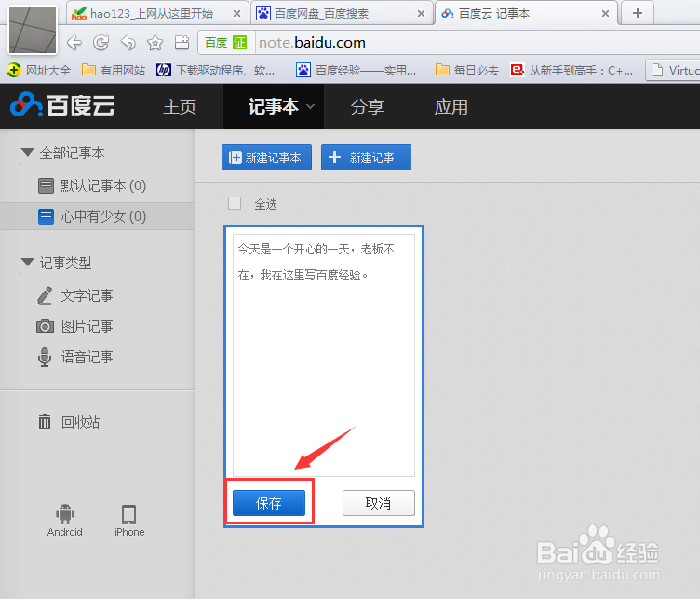The height and width of the screenshot is (599, 700).
Task: Toggle the 全选 checkbox
Action: pos(235,203)
